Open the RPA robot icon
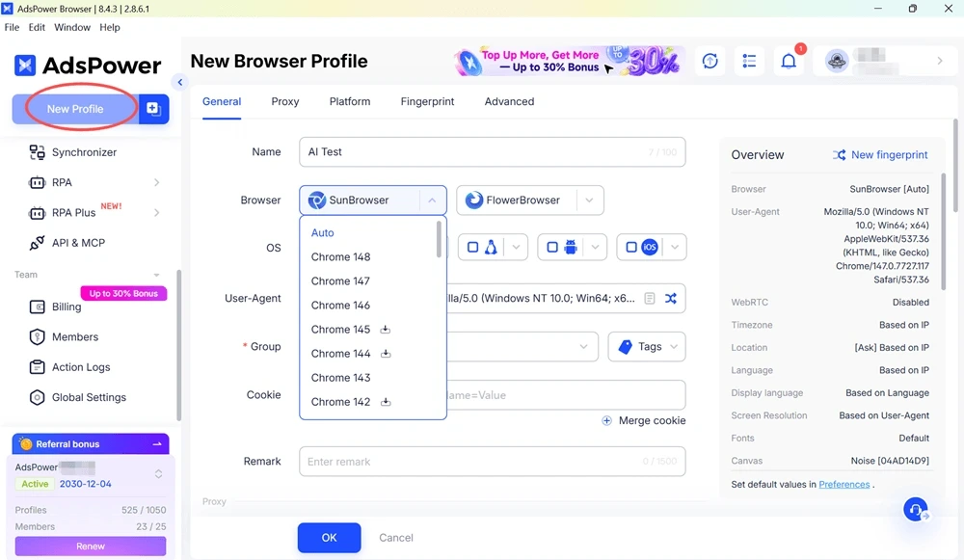 click(37, 182)
